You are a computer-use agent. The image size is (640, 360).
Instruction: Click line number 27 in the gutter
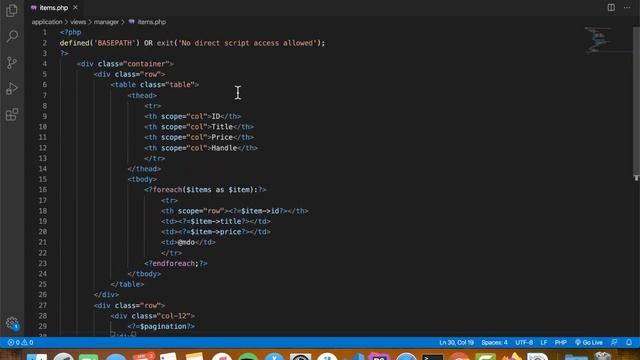click(x=43, y=305)
